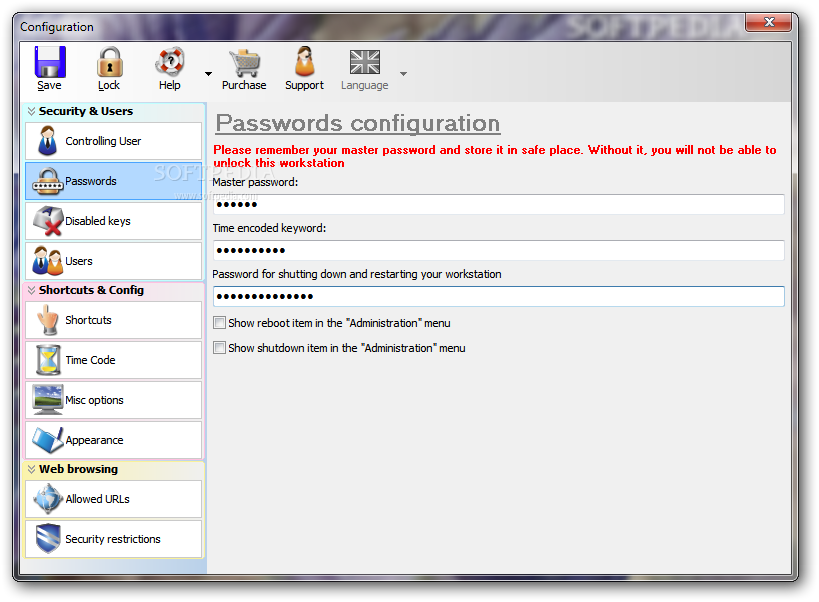This screenshot has width=819, height=602.
Task: Collapse the Security & Users section
Action: (31, 111)
